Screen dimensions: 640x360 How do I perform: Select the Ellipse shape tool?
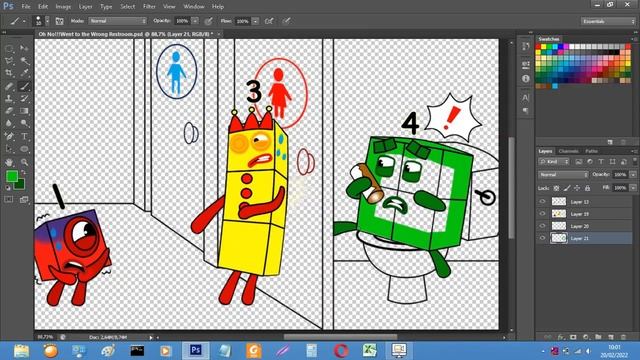click(24, 149)
